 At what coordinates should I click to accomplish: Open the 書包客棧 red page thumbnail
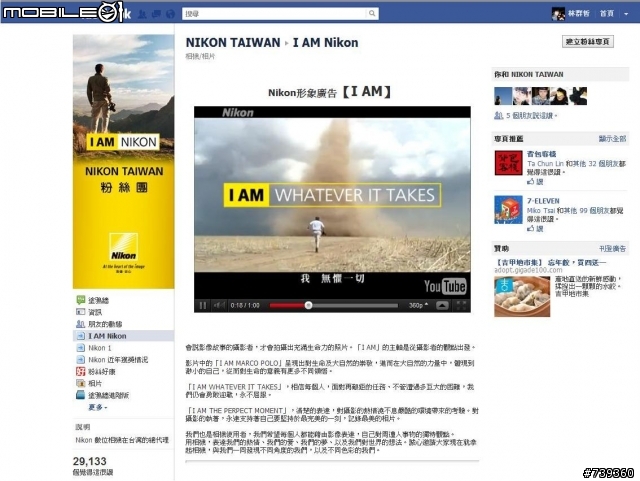point(508,163)
